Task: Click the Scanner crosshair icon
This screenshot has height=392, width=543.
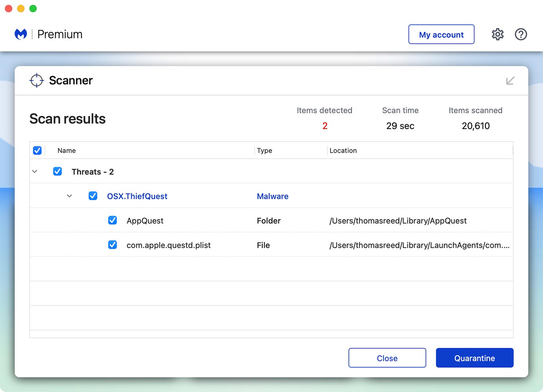Action: tap(36, 80)
